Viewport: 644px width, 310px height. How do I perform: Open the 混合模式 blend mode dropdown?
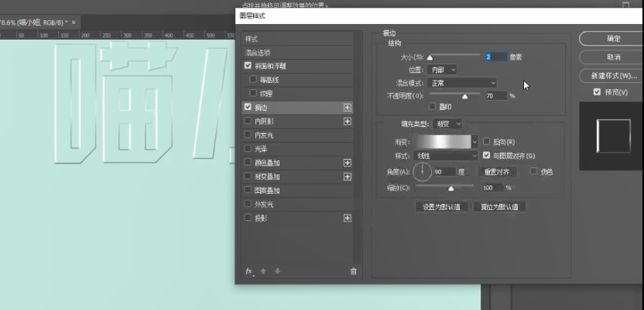coord(461,82)
